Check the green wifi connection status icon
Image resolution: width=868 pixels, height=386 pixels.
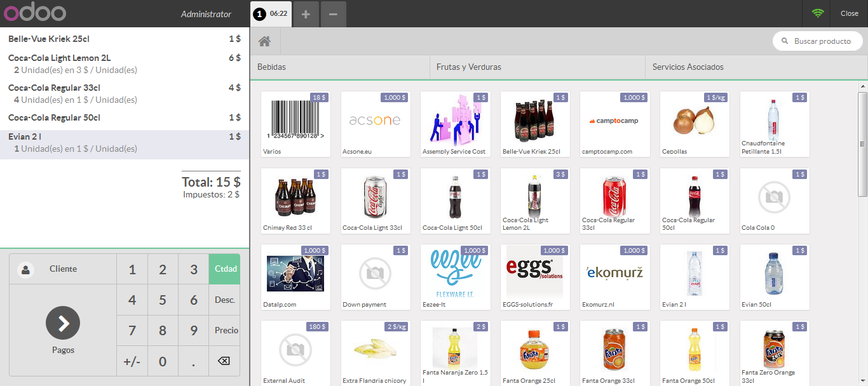coord(818,13)
